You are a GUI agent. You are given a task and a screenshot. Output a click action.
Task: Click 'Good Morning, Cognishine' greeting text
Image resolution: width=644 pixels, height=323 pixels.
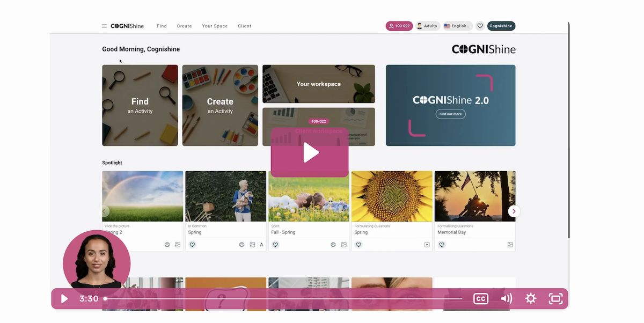[141, 49]
